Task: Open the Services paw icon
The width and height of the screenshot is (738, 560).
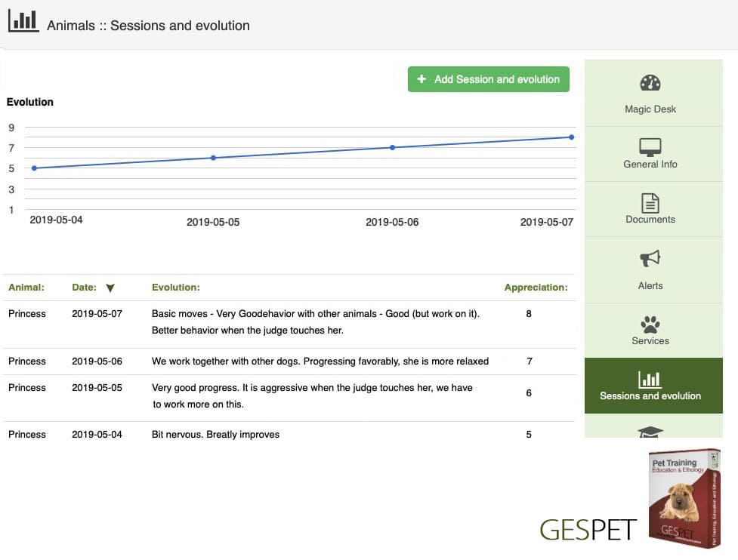Action: coord(650,325)
